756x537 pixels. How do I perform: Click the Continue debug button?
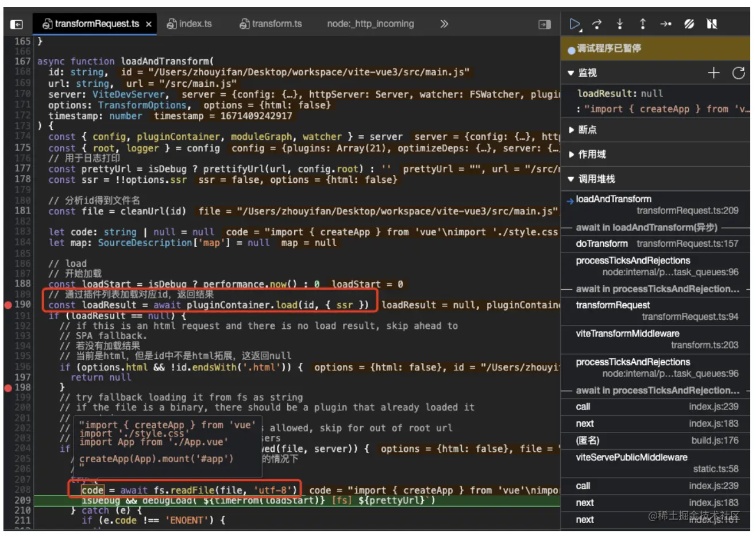tap(574, 24)
